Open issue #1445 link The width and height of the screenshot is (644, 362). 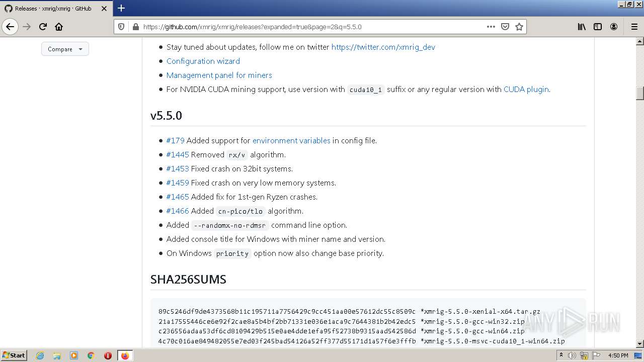coord(177,154)
